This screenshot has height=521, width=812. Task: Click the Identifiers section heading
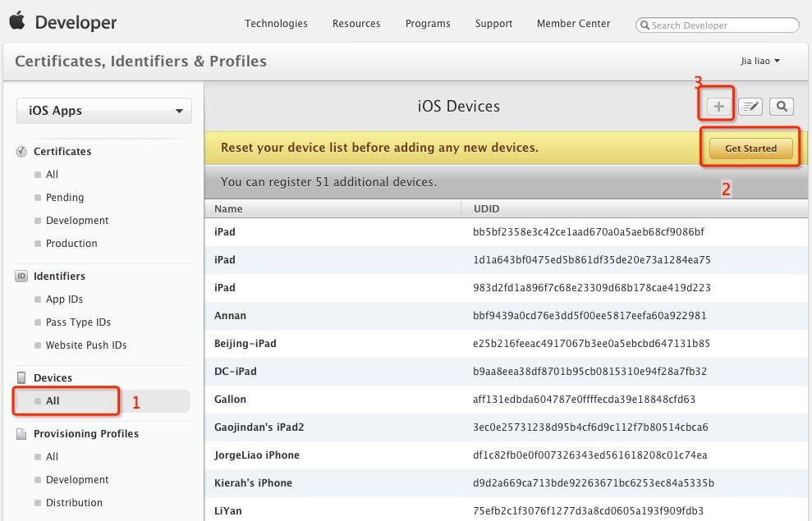59,276
